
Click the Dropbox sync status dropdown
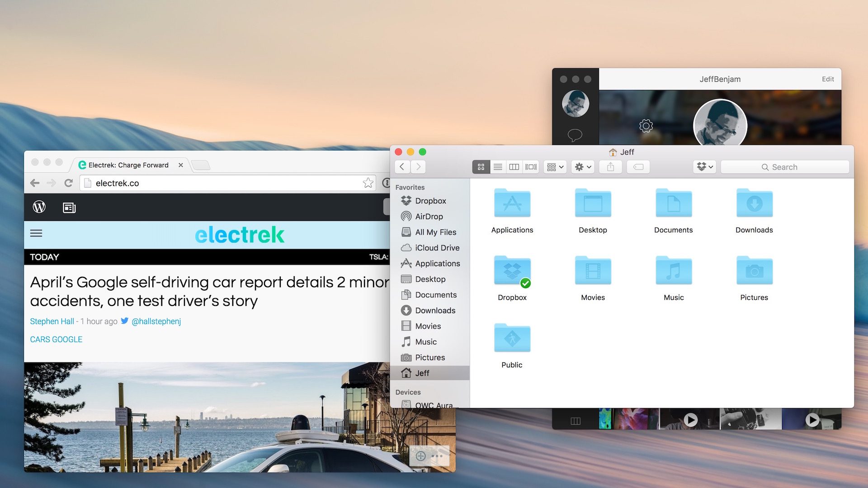point(705,166)
